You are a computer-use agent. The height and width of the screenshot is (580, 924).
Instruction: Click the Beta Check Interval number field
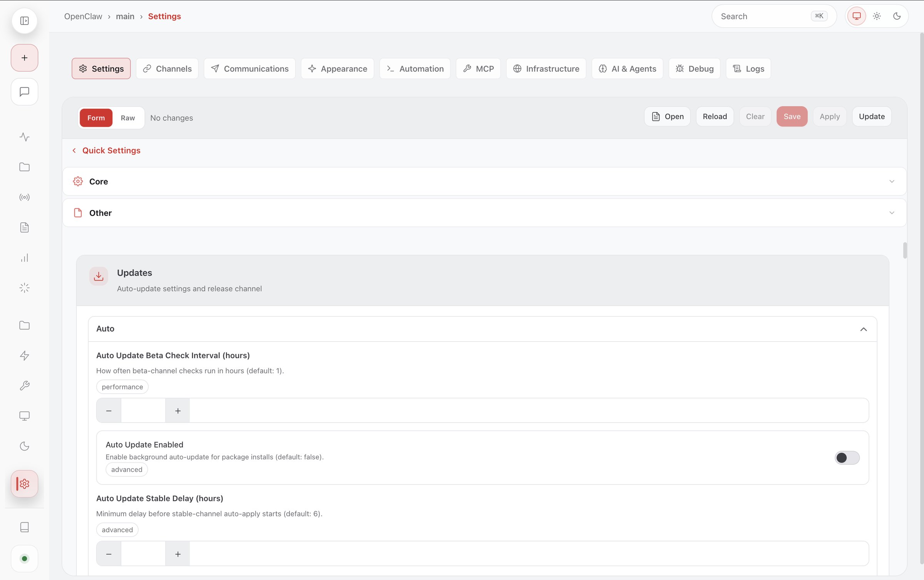point(143,411)
